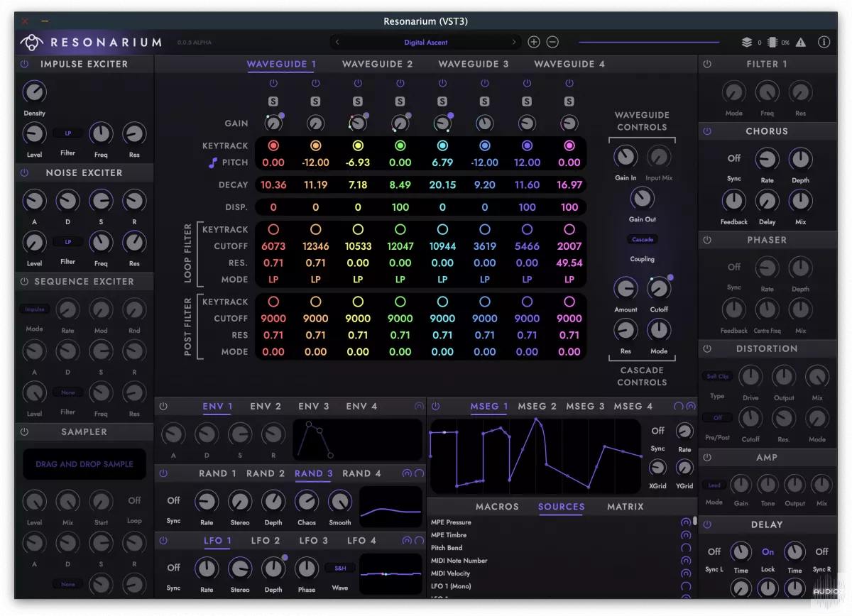Image resolution: width=852 pixels, height=616 pixels.
Task: Toggle Noise Exciter power button
Action: 25,172
